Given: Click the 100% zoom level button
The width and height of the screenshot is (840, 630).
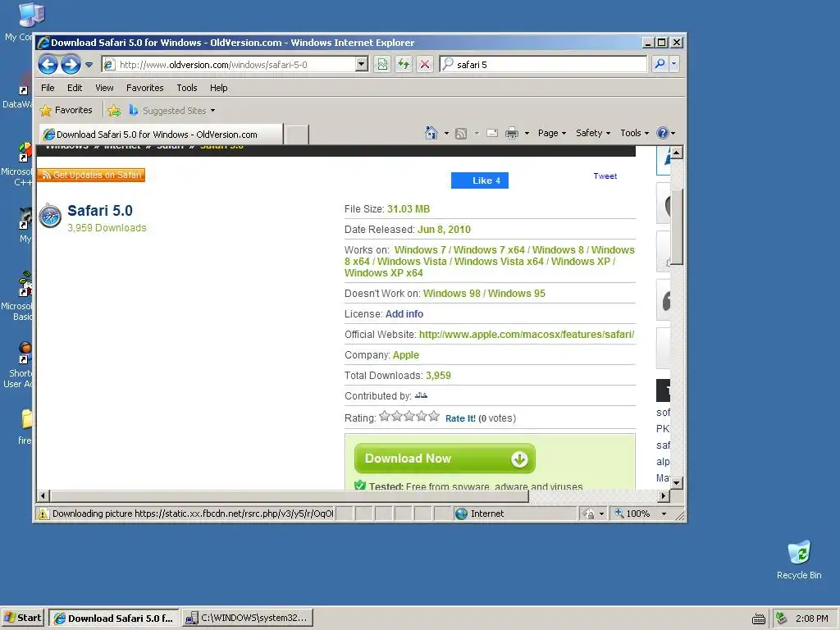Looking at the screenshot, I should [632, 514].
